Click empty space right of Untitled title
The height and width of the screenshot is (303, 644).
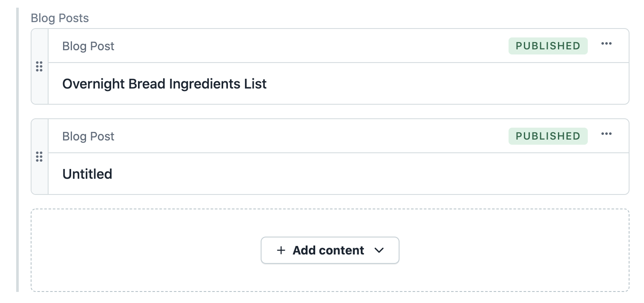pos(341,174)
